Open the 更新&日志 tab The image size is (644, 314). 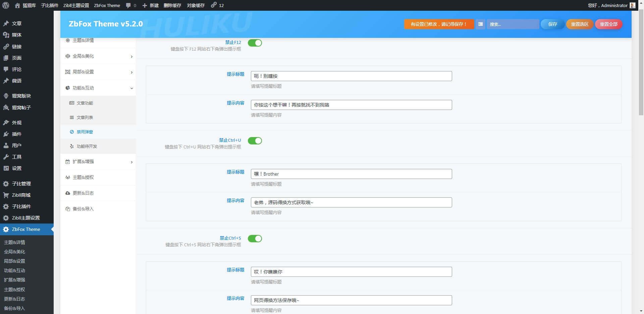point(83,193)
